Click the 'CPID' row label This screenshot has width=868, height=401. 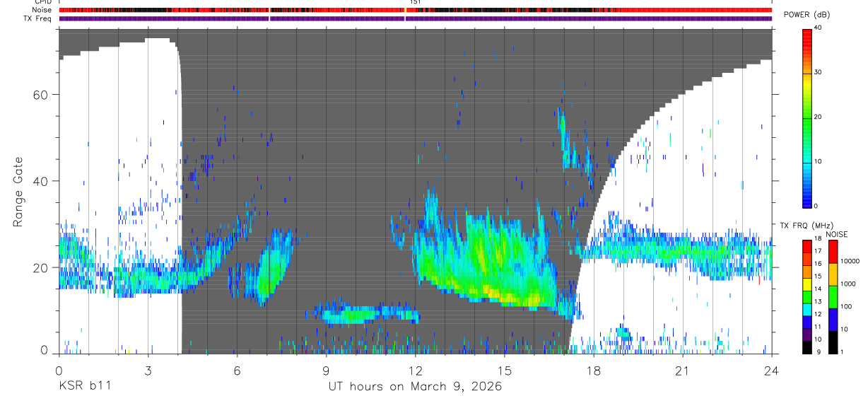click(x=42, y=2)
